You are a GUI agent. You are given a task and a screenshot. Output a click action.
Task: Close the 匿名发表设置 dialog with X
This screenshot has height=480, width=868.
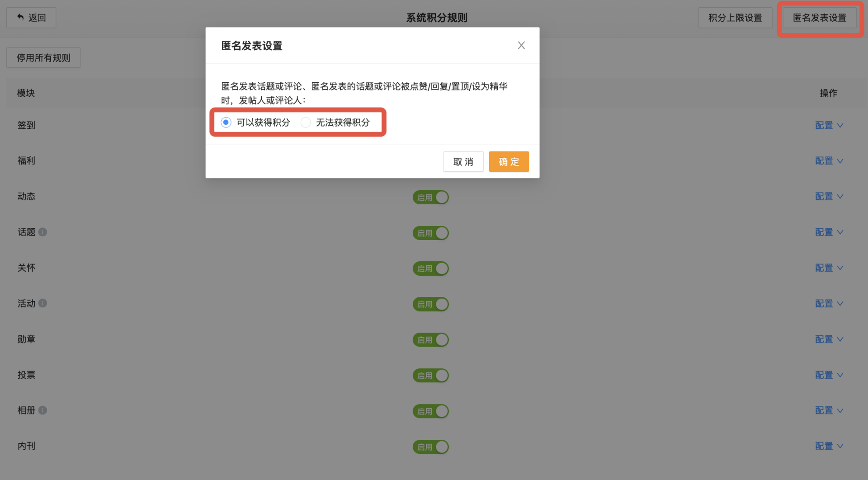tap(521, 45)
